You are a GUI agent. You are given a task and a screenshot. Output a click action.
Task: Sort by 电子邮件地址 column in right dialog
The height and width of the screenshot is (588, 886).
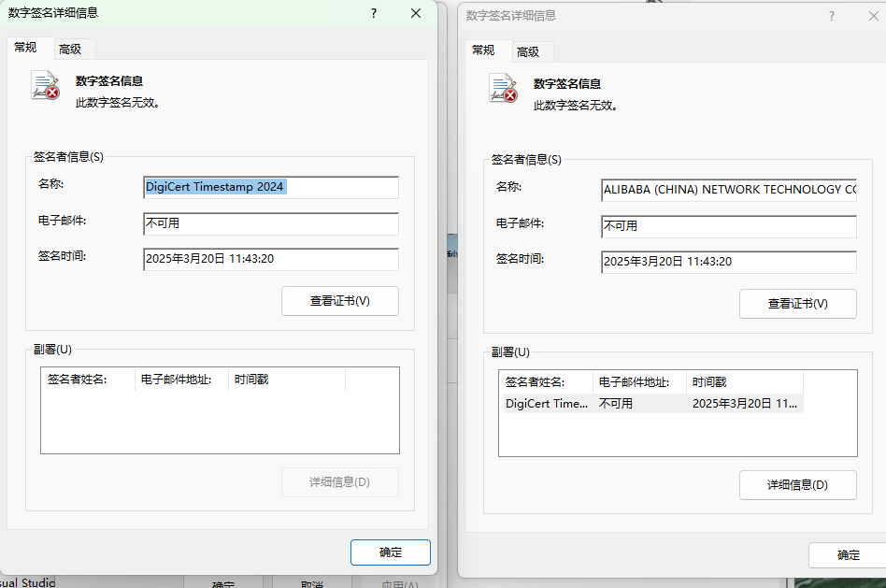click(639, 382)
